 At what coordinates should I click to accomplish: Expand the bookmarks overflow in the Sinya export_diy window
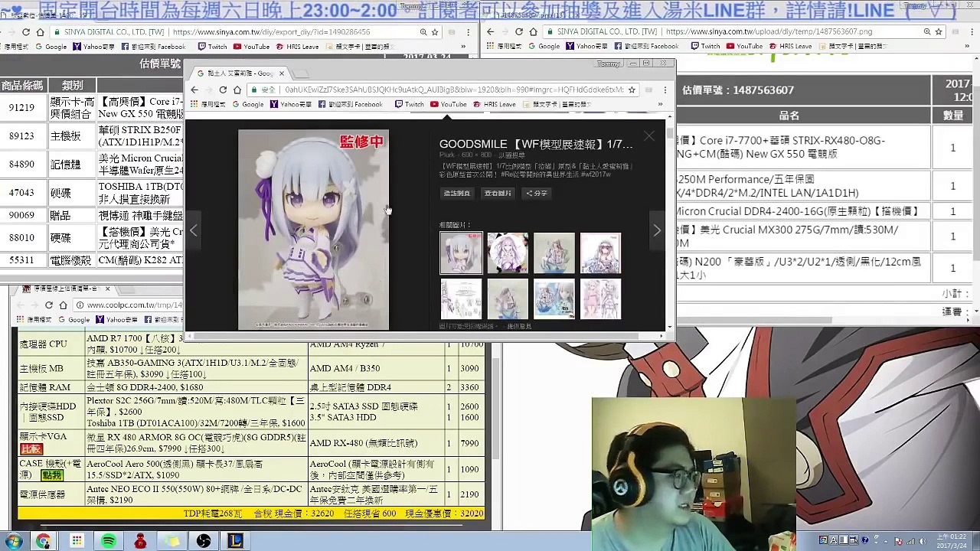tap(462, 47)
